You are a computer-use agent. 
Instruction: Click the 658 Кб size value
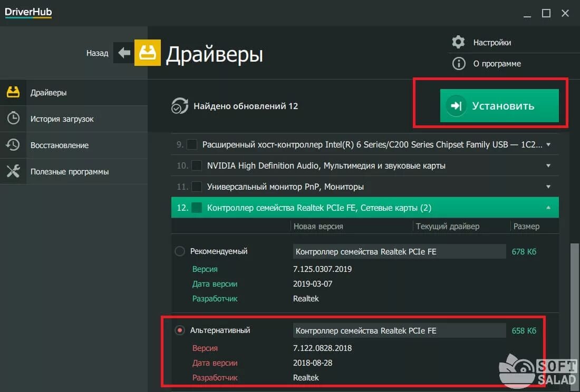click(524, 331)
